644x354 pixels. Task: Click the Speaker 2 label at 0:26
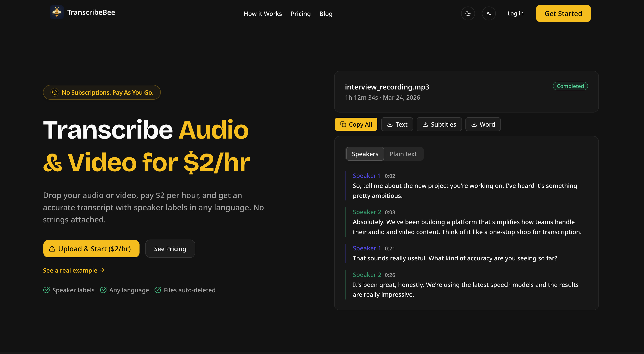point(367,275)
